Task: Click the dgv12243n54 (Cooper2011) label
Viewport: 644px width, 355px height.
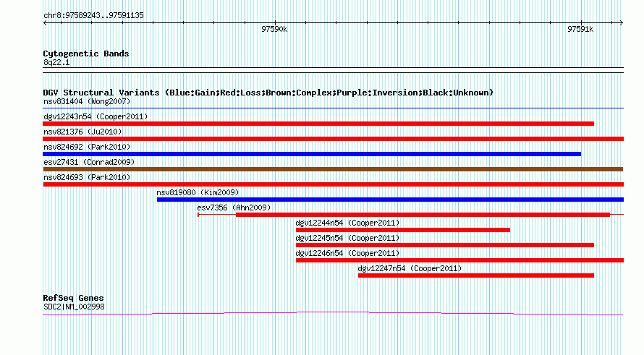Action: (96, 116)
